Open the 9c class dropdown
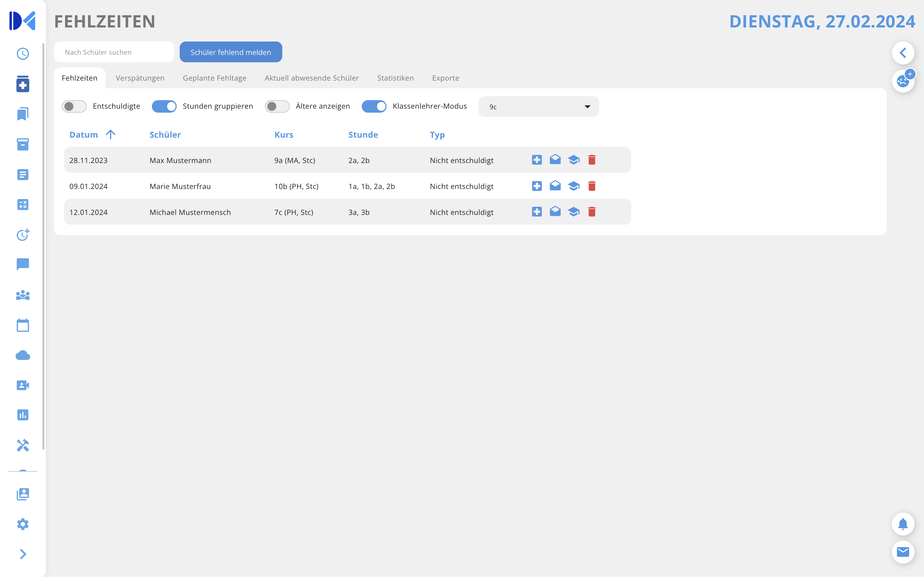This screenshot has width=924, height=577. pos(538,107)
